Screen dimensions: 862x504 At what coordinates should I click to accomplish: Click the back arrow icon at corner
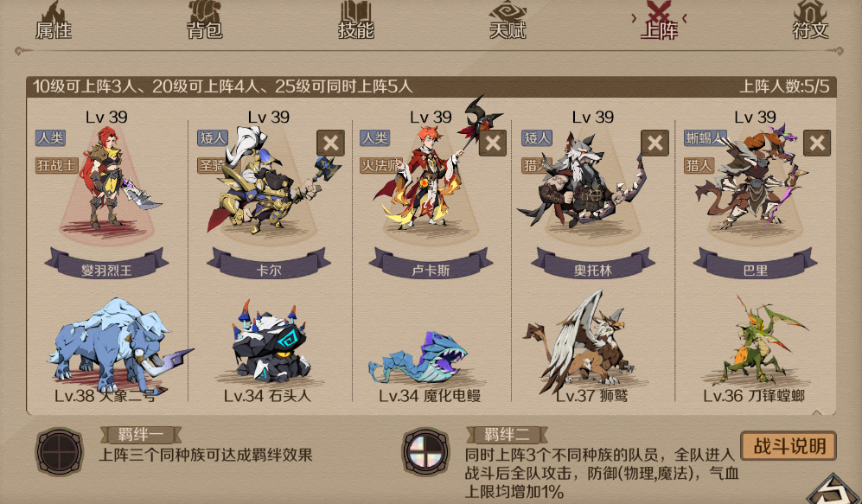pos(835,489)
